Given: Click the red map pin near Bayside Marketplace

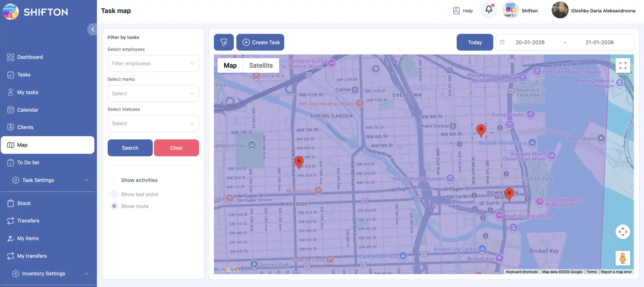Looking at the screenshot, I should tap(481, 130).
